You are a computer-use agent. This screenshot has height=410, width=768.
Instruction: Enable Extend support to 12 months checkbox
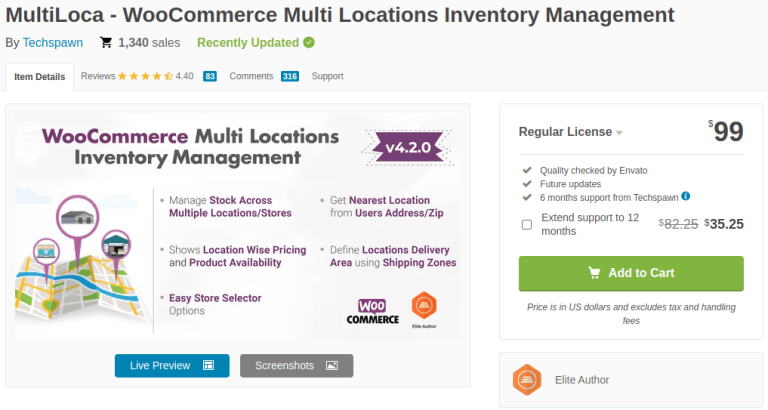pos(527,224)
